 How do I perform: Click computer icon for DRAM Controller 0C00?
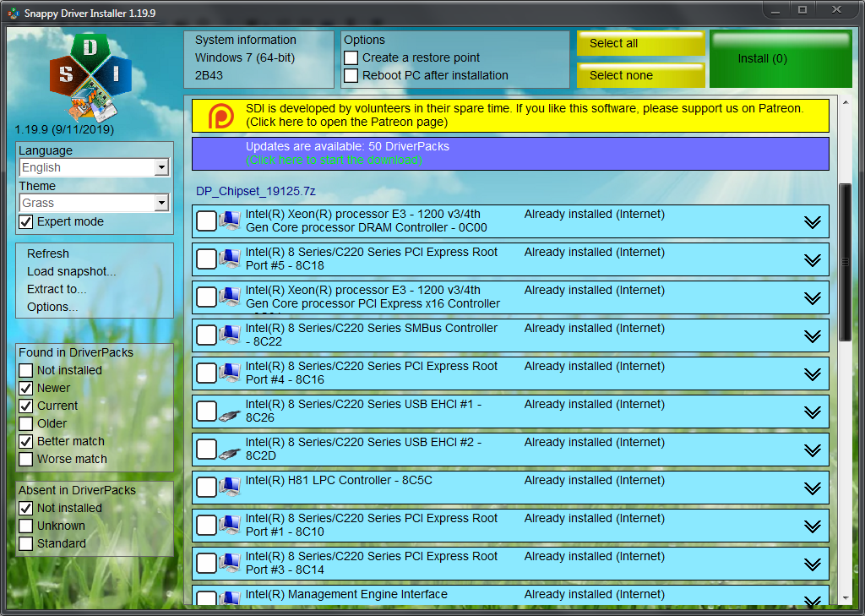click(230, 221)
